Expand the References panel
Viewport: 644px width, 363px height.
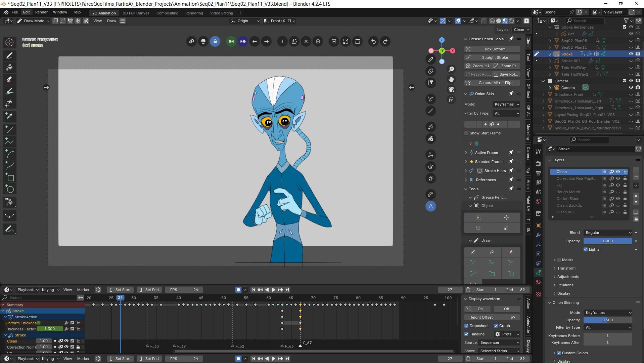pos(466,180)
